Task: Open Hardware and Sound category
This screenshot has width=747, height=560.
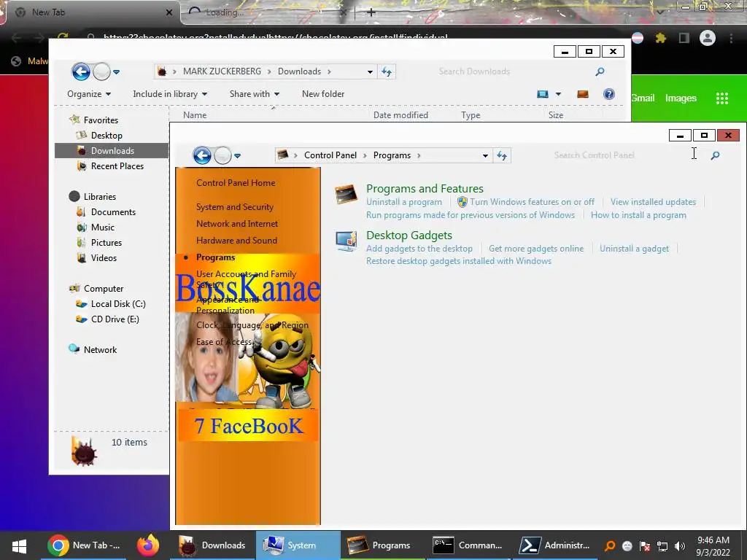Action: tap(236, 241)
